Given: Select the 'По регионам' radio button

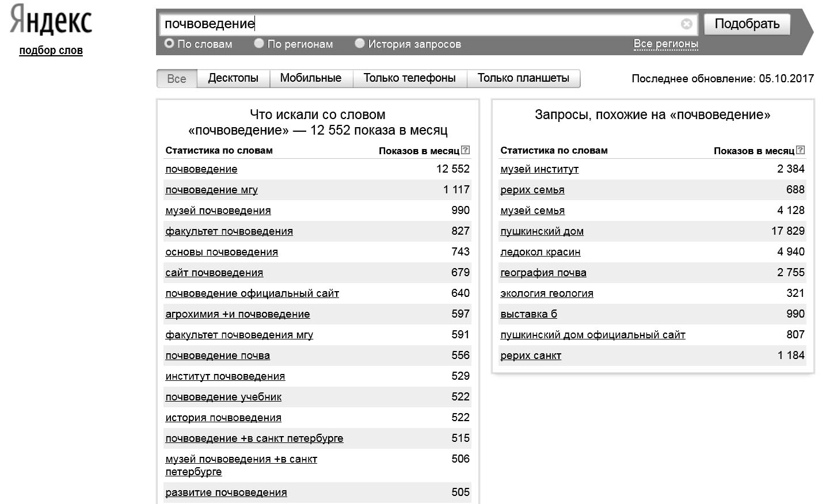Looking at the screenshot, I should (259, 43).
